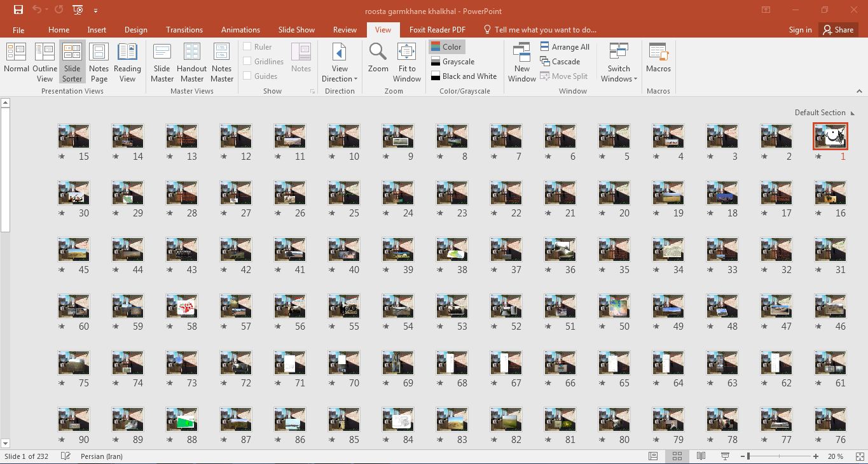The width and height of the screenshot is (868, 464).
Task: Enable the Gridlines checkbox
Action: tap(247, 61)
